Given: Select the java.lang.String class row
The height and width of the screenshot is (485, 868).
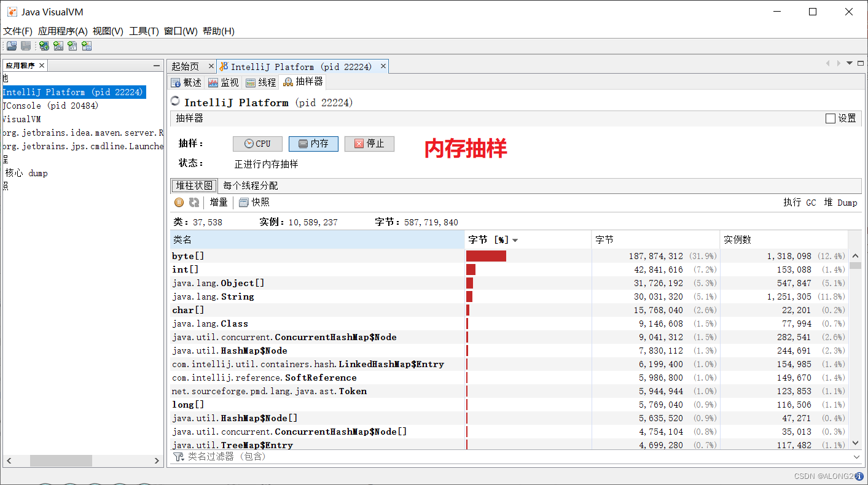Looking at the screenshot, I should (x=509, y=297).
